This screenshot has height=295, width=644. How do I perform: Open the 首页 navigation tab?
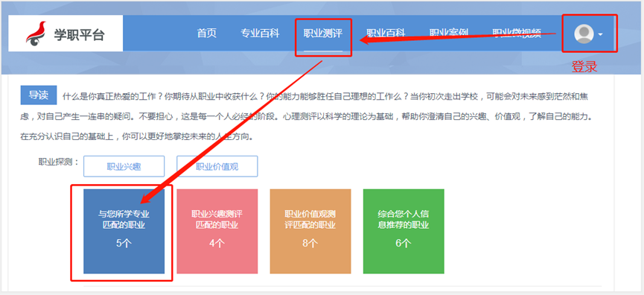[206, 34]
